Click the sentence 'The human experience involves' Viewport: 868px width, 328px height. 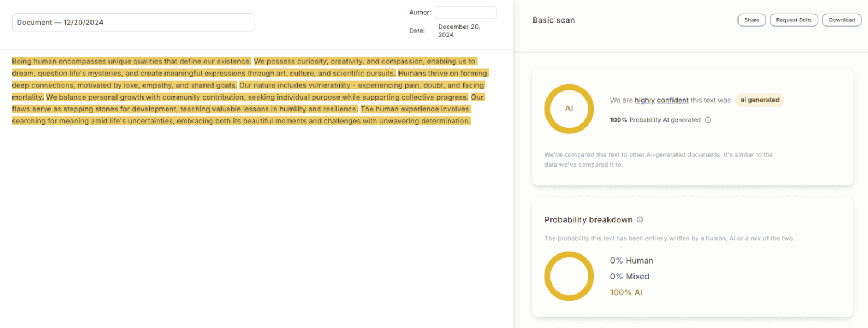[x=414, y=109]
